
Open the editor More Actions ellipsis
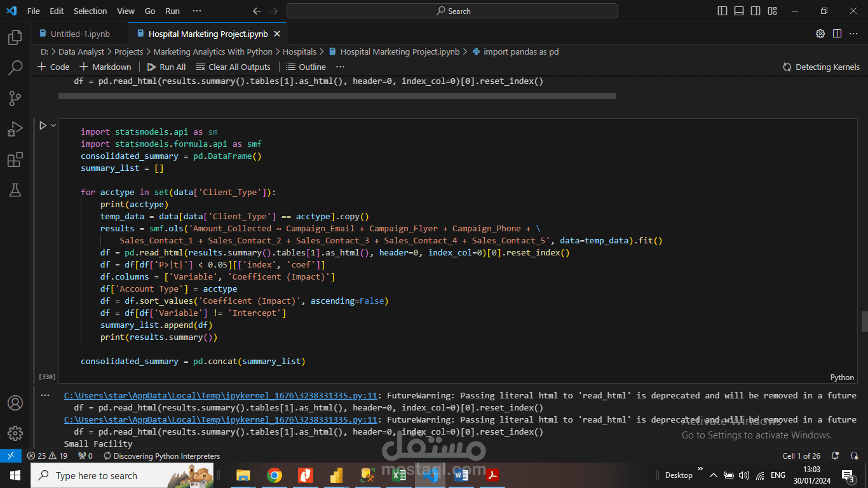coord(853,34)
